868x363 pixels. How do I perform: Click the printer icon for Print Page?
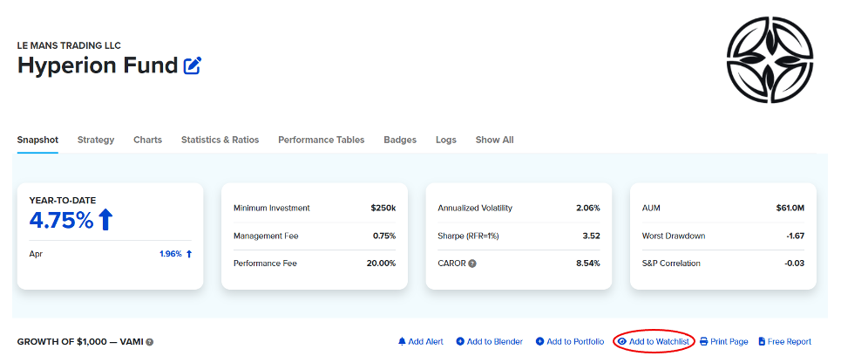703,341
